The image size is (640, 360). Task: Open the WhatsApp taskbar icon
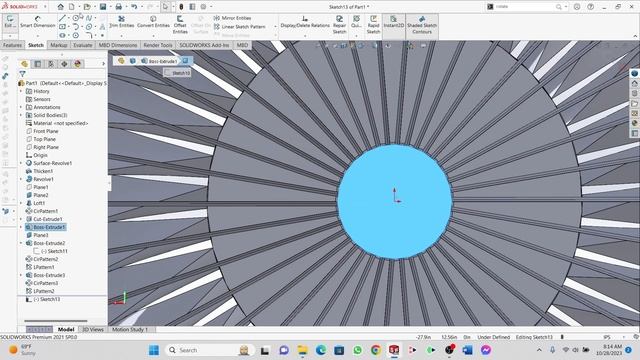tap(358, 350)
